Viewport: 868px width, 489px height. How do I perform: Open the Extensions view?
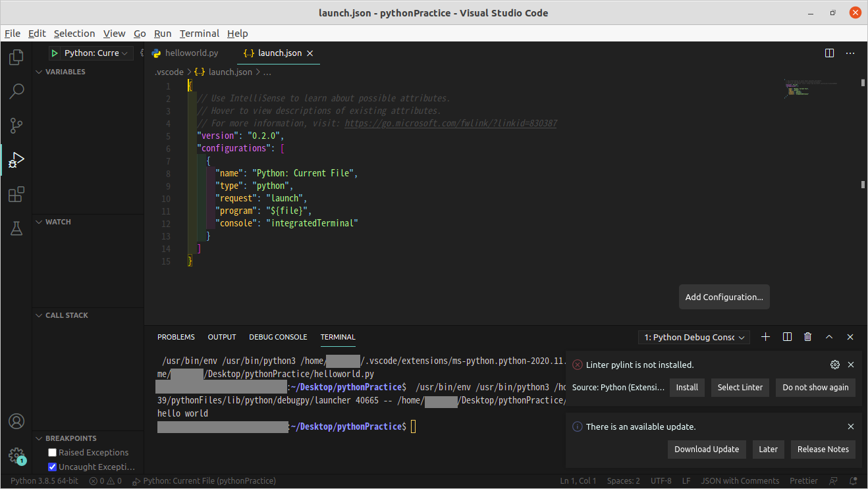[x=16, y=194]
